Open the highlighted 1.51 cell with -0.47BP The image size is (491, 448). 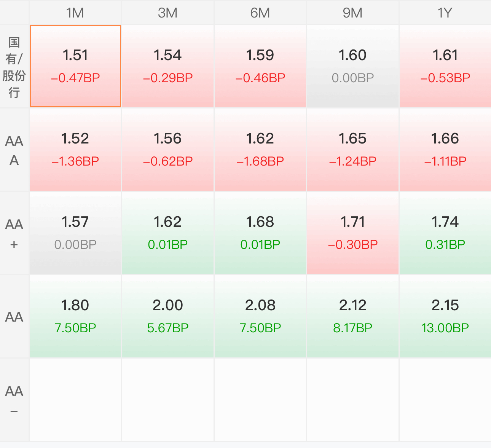click(x=75, y=67)
